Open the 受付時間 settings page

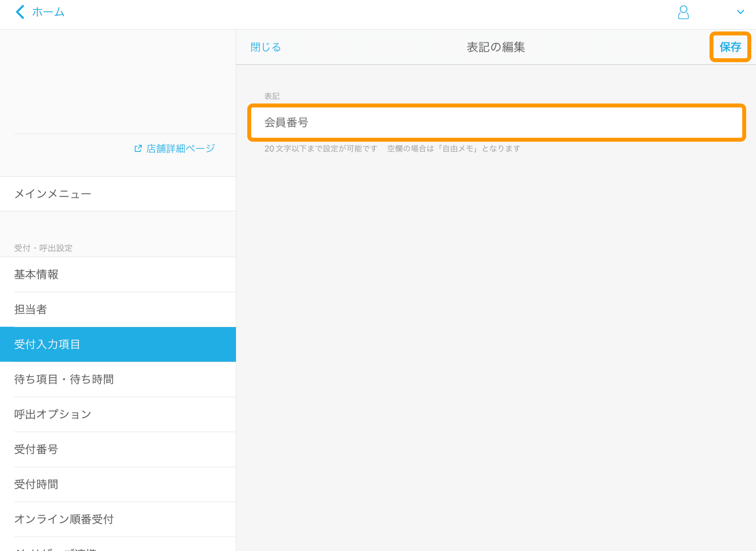(35, 484)
